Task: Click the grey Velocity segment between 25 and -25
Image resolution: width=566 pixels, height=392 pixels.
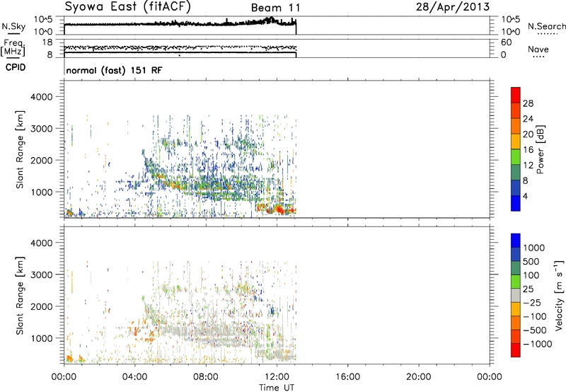Action: tap(516, 295)
